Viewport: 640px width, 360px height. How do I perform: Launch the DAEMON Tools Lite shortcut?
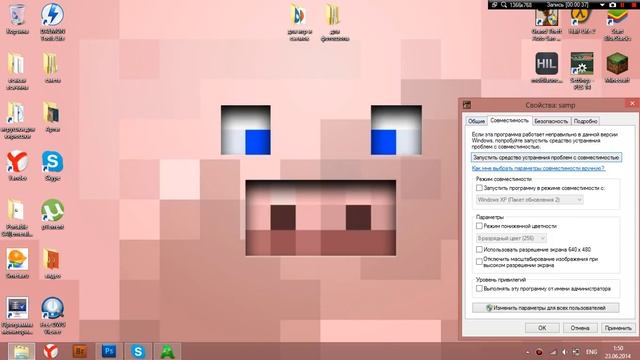point(52,14)
